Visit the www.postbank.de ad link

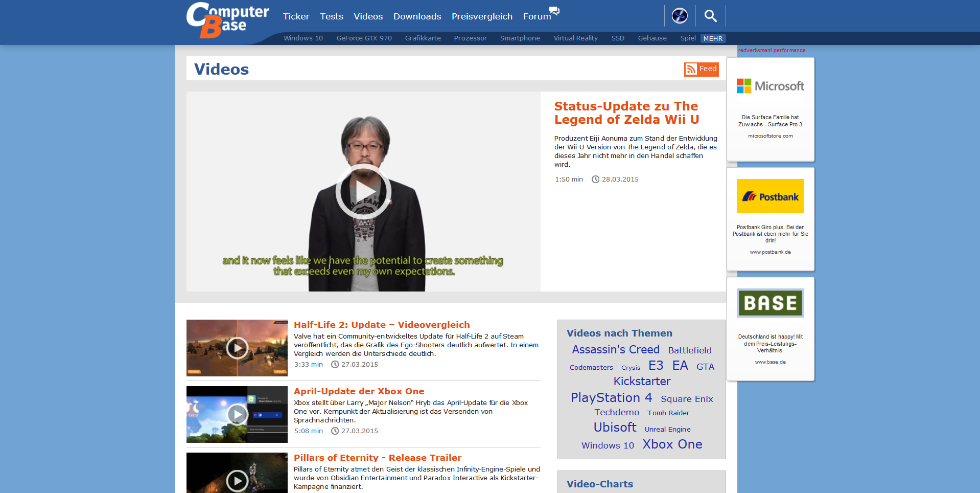pyautogui.click(x=771, y=252)
